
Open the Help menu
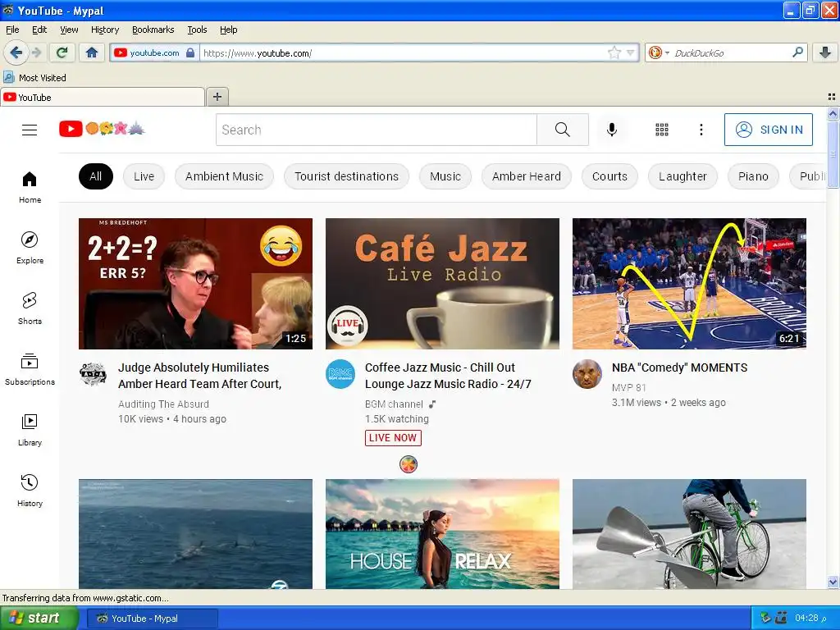[228, 30]
